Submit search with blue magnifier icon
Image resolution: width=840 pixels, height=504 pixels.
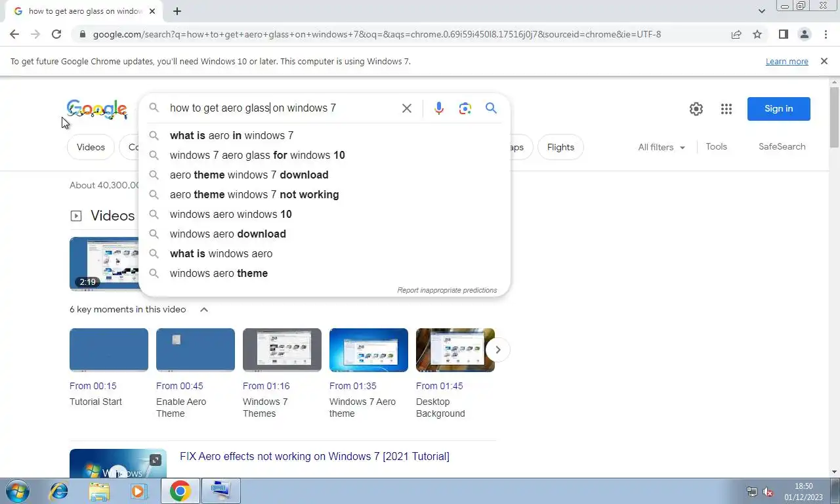point(491,108)
